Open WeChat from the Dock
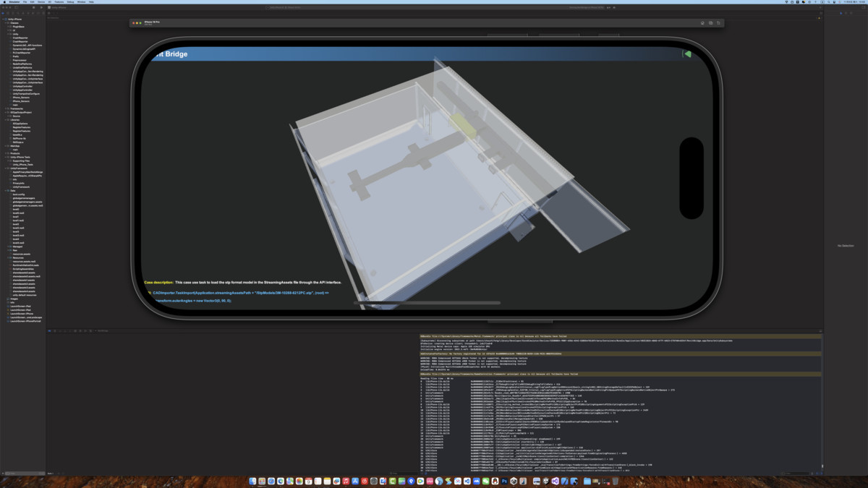The height and width of the screenshot is (488, 868). point(486,481)
